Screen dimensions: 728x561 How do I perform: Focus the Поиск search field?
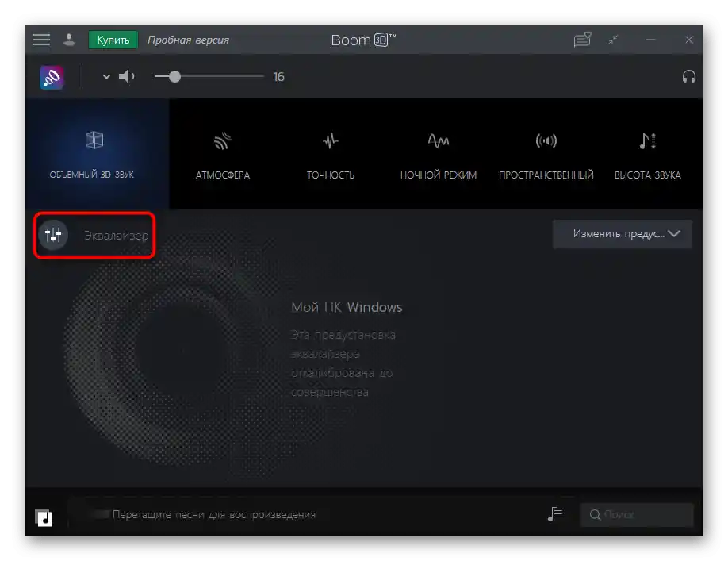click(x=637, y=514)
